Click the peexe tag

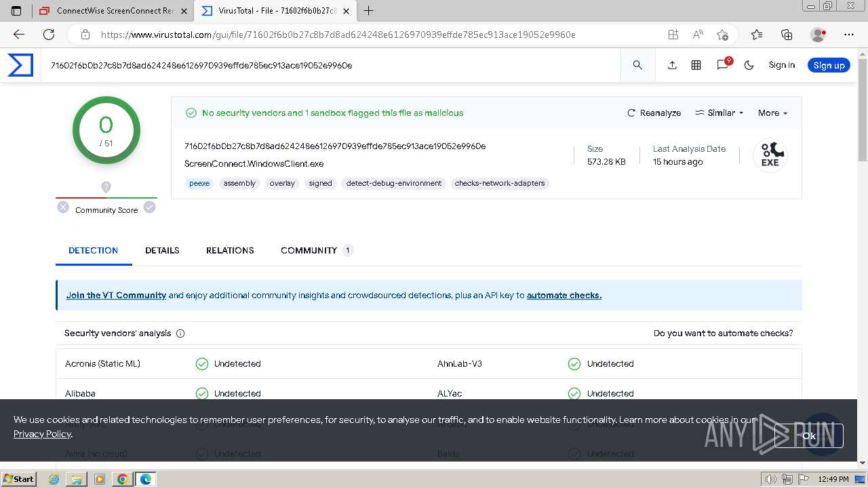pyautogui.click(x=199, y=183)
